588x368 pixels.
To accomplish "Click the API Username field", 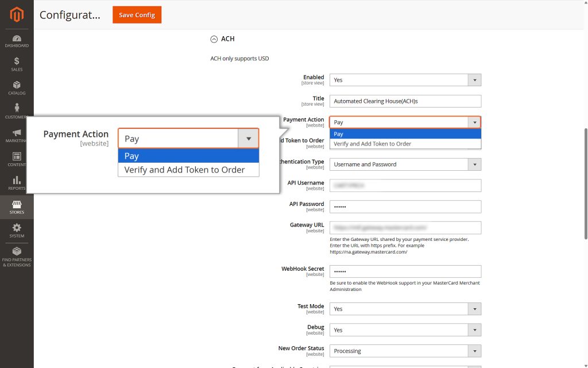I will tap(405, 185).
